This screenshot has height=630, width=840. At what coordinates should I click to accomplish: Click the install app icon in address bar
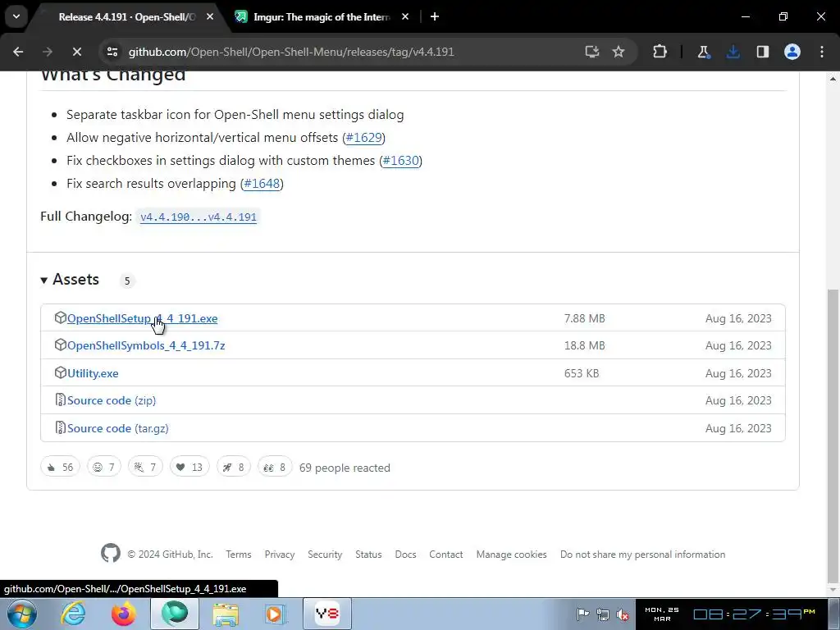point(592,52)
